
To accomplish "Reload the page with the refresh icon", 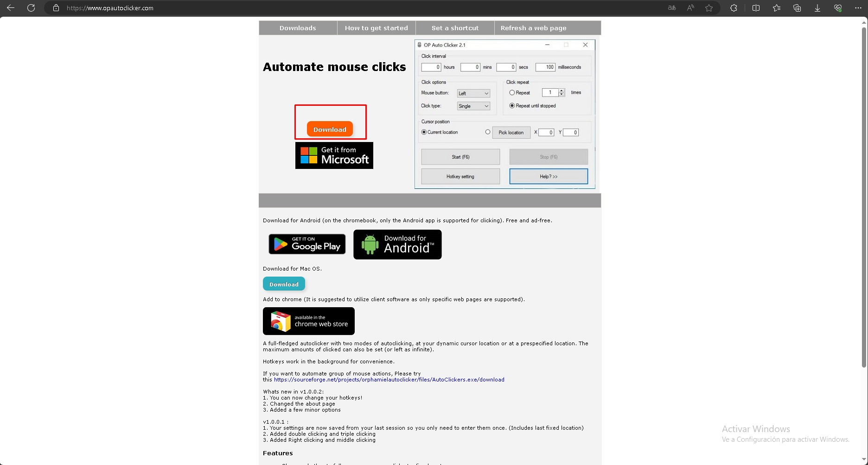I will pos(31,8).
